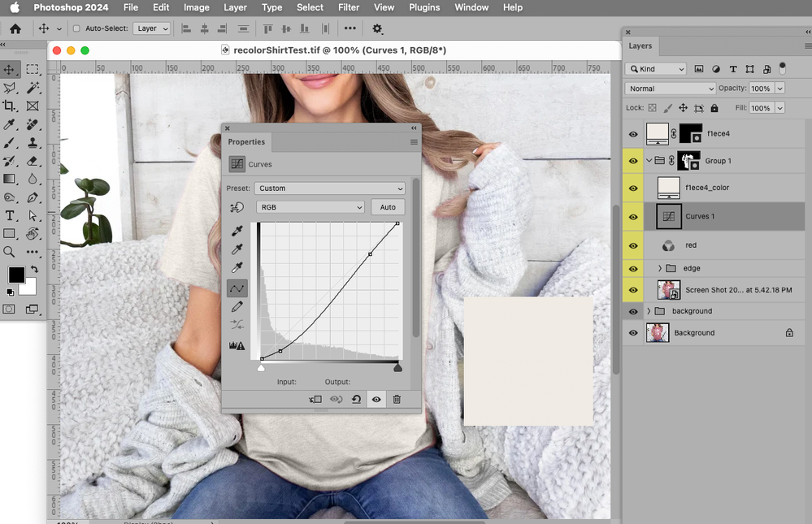Image resolution: width=812 pixels, height=524 pixels.
Task: Click the on-image targeted adjustment tool
Action: (x=237, y=208)
